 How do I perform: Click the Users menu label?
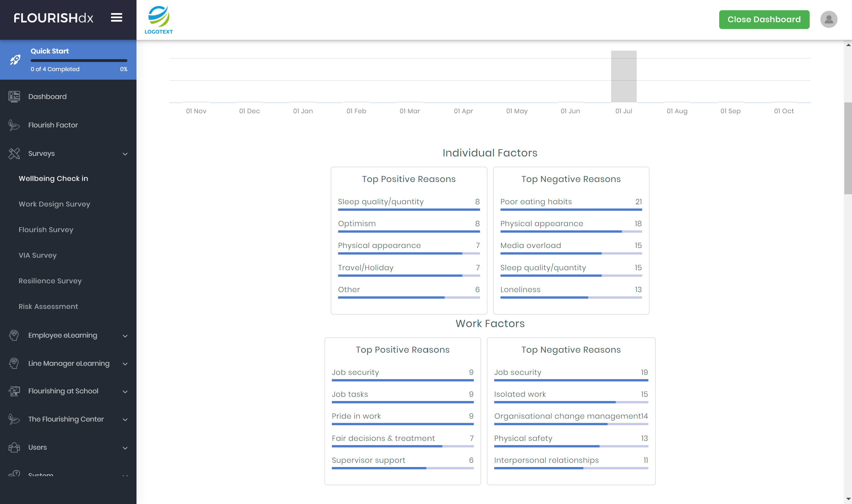tap(38, 447)
